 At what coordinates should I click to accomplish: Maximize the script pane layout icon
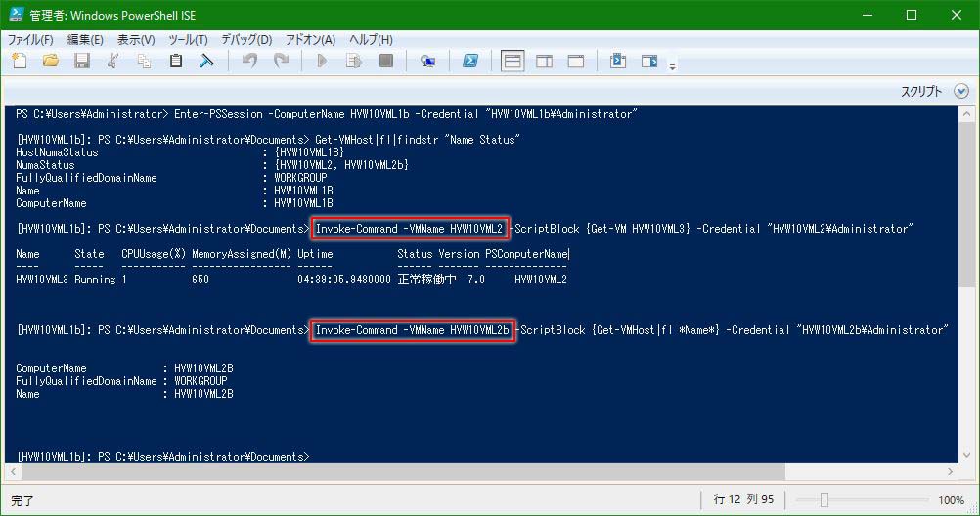point(576,62)
